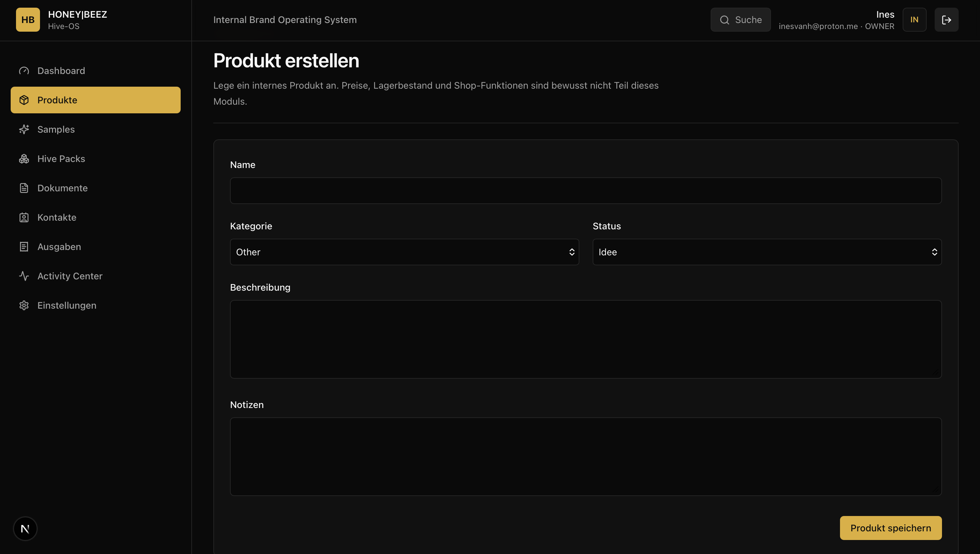Click the logout icon in header

(x=947, y=20)
